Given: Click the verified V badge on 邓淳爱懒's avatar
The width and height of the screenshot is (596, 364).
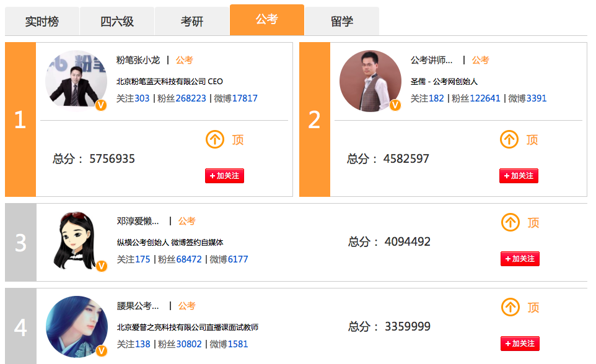Looking at the screenshot, I should [x=102, y=266].
